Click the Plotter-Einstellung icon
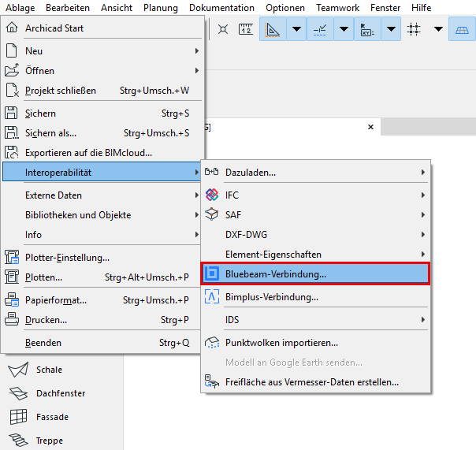 (x=12, y=257)
